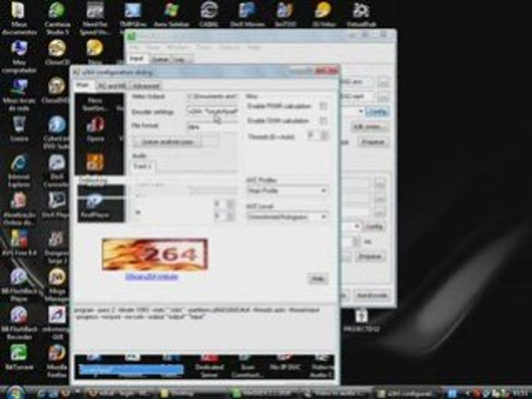Click the Encoder settings text field
Image resolution: width=532 pixels, height=399 pixels.
click(213, 111)
